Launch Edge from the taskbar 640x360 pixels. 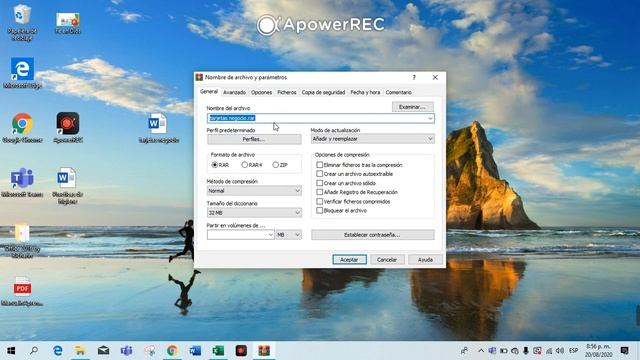[58, 351]
